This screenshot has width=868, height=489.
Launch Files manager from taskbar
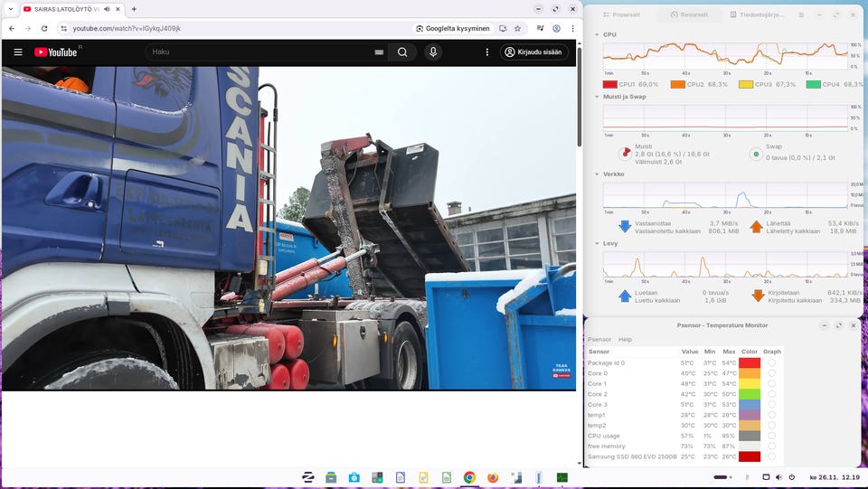(331, 477)
